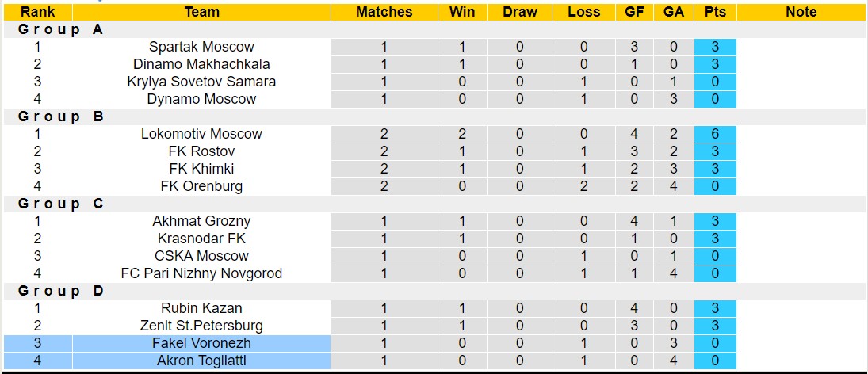Select Rubin Kazan in Group D
This screenshot has height=374, width=868.
[x=201, y=308]
